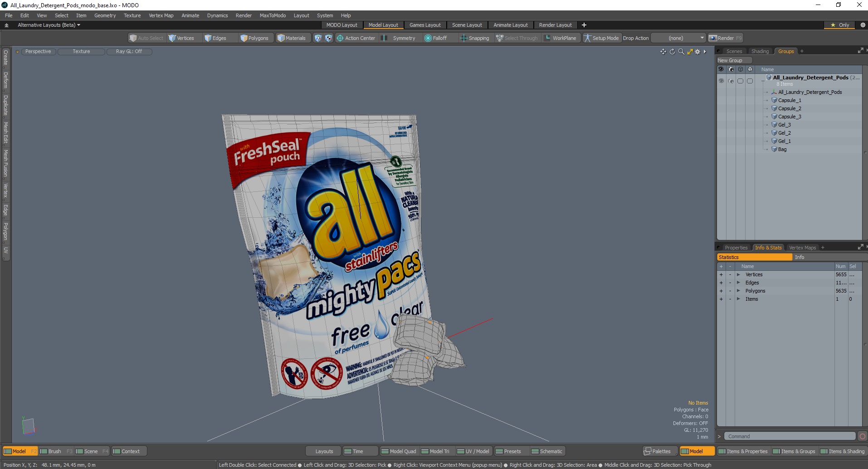868x469 pixels.
Task: Open the Vertex Map menu
Action: (161, 15)
